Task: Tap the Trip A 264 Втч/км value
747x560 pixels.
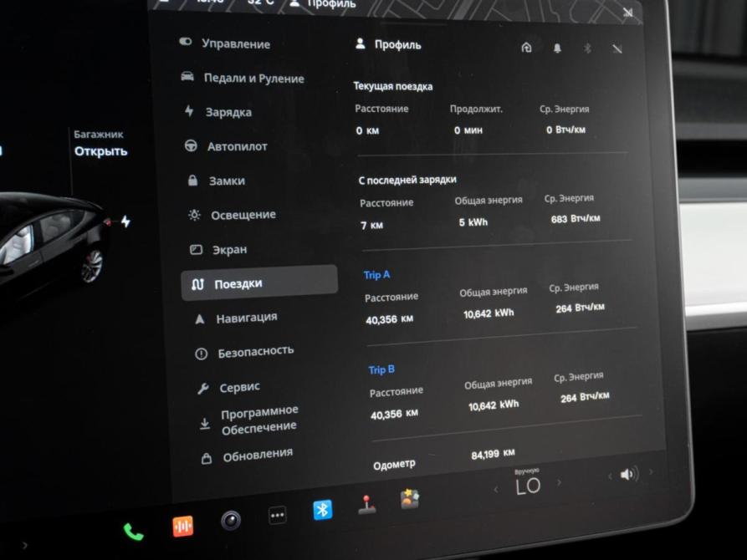Action: pyautogui.click(x=580, y=308)
